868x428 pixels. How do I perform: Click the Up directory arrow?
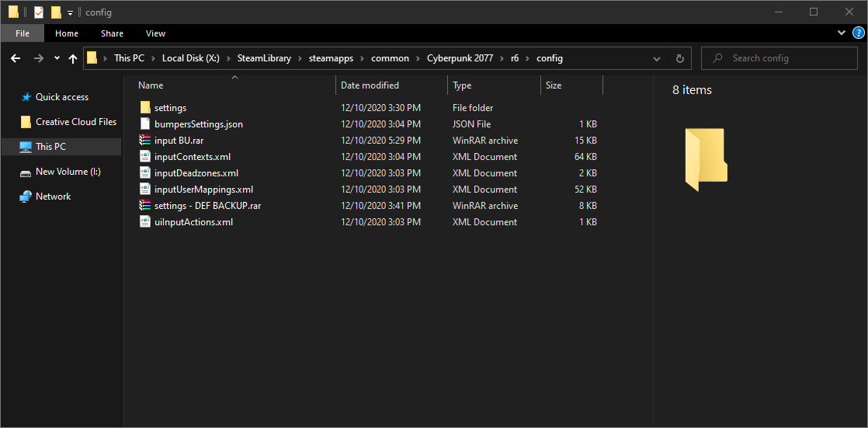pyautogui.click(x=73, y=58)
